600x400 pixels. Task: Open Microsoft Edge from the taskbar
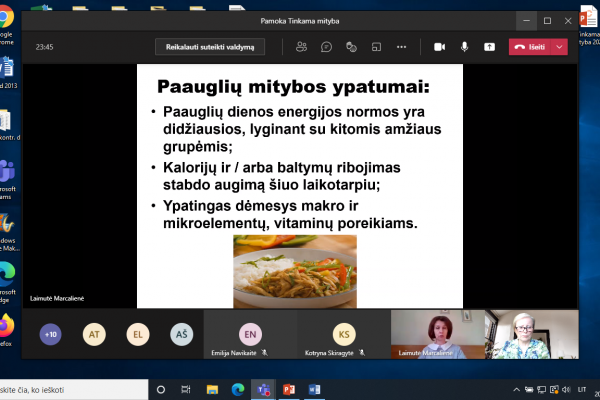point(238,390)
